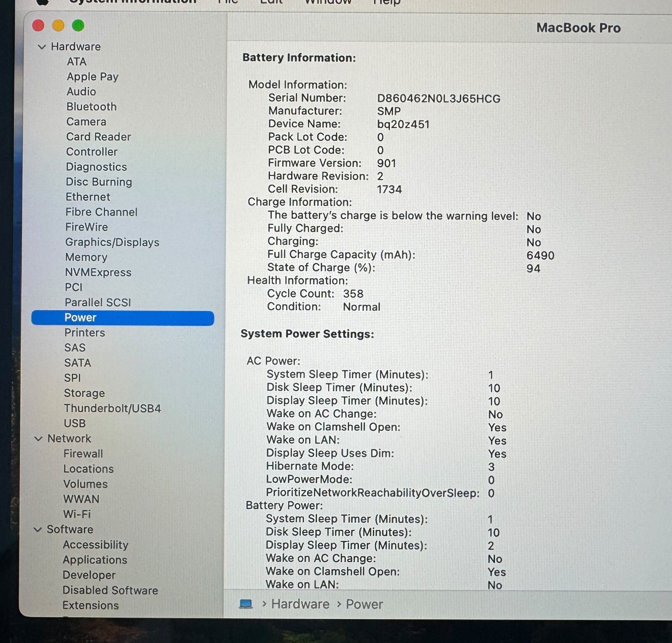Click full charge capacity value 6490
The image size is (672, 643).
tap(541, 255)
